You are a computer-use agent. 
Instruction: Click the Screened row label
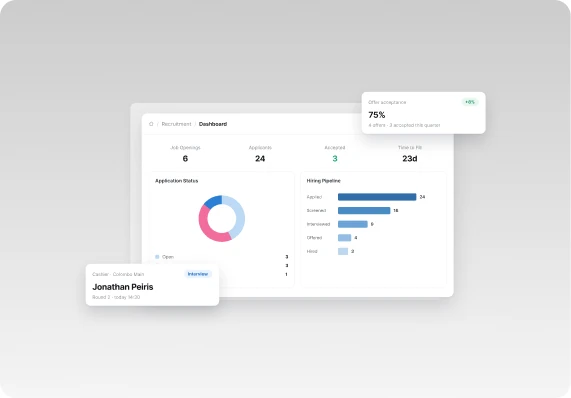point(316,210)
